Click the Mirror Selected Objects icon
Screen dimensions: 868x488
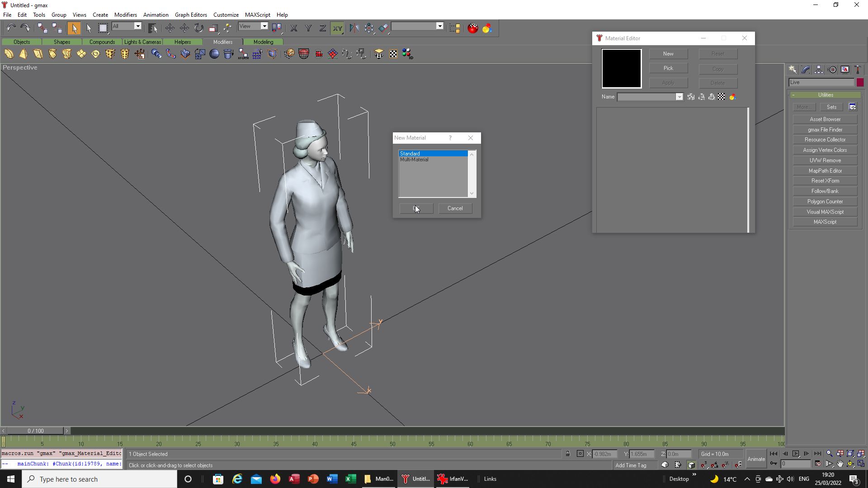354,28
